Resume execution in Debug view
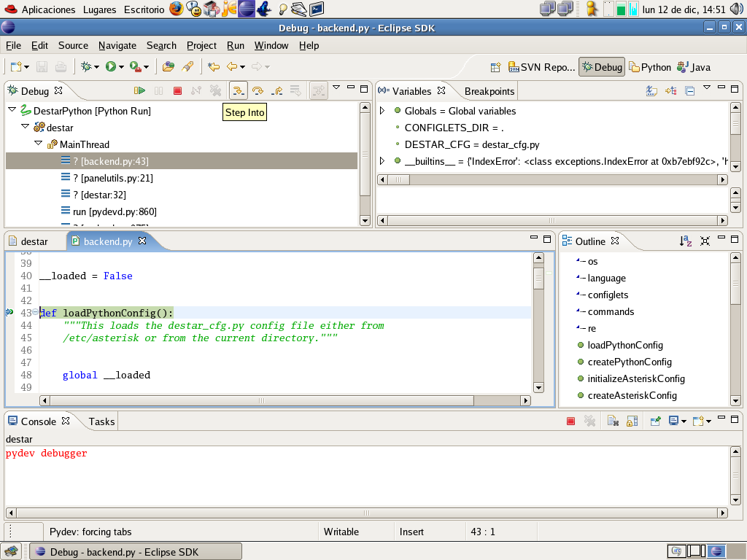 (x=139, y=90)
